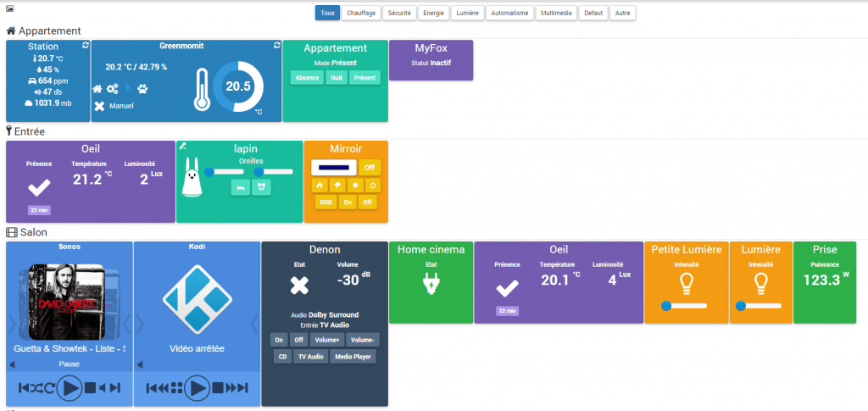Toggle repeat on the Sonos player

pos(50,388)
